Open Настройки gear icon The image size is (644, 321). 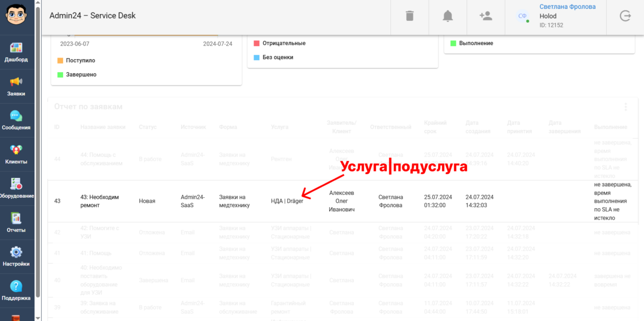[16, 253]
